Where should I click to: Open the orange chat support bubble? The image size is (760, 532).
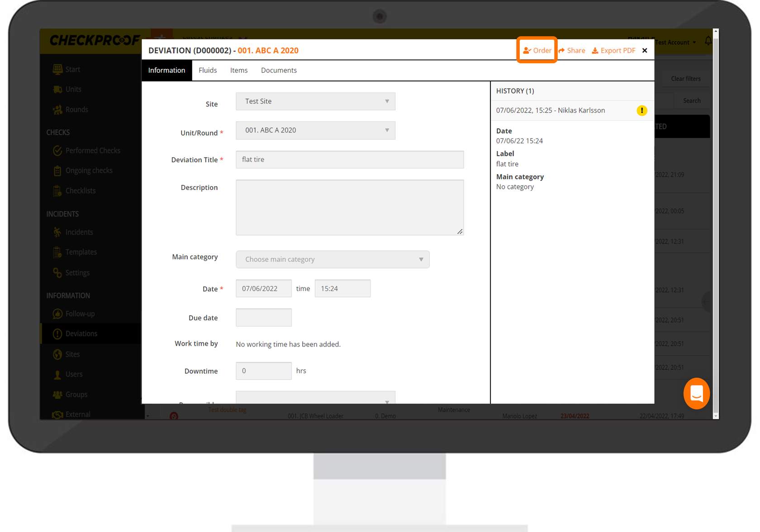[x=696, y=393]
